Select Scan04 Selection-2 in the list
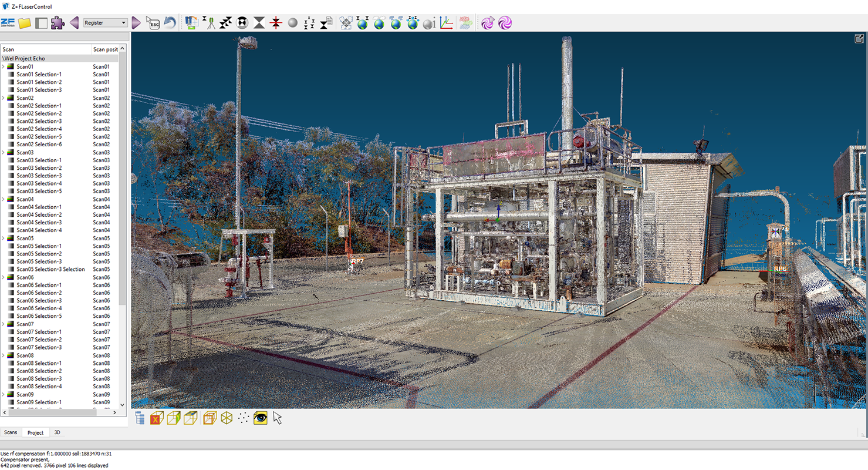This screenshot has height=470, width=868. coord(39,215)
